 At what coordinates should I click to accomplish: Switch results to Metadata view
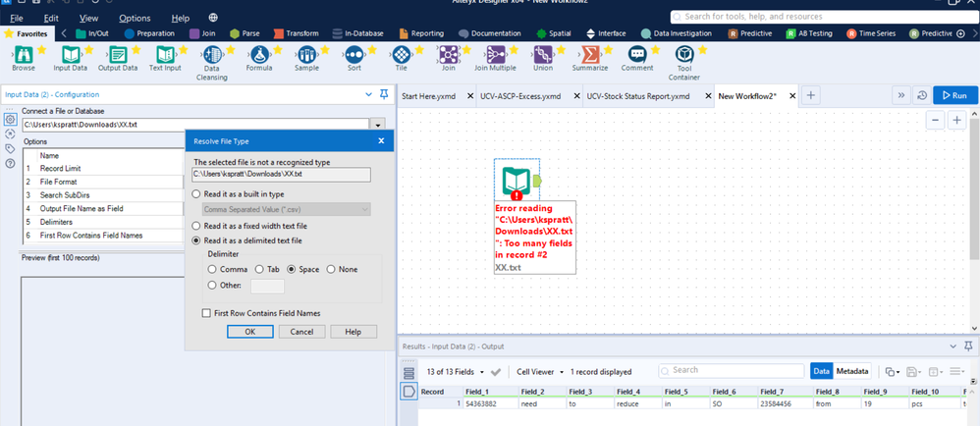(852, 371)
